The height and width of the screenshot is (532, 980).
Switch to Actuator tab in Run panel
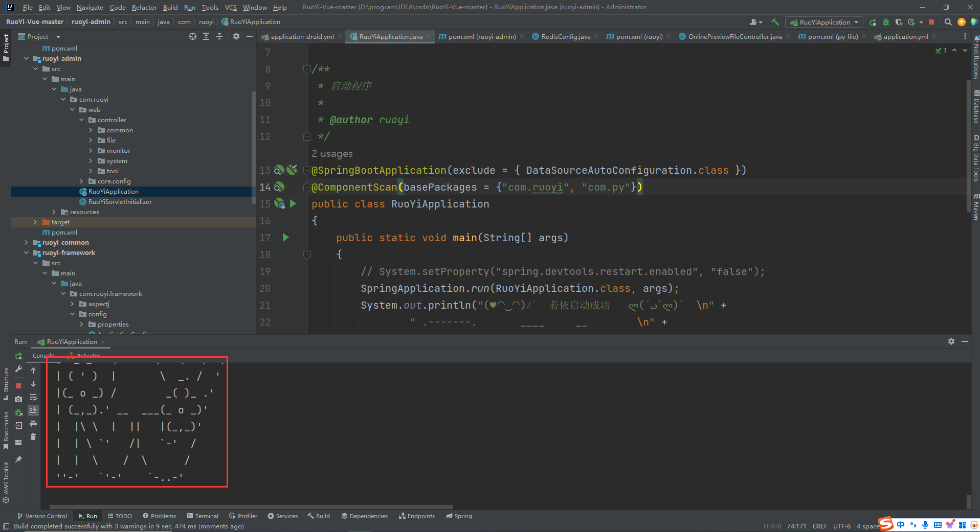tap(84, 355)
